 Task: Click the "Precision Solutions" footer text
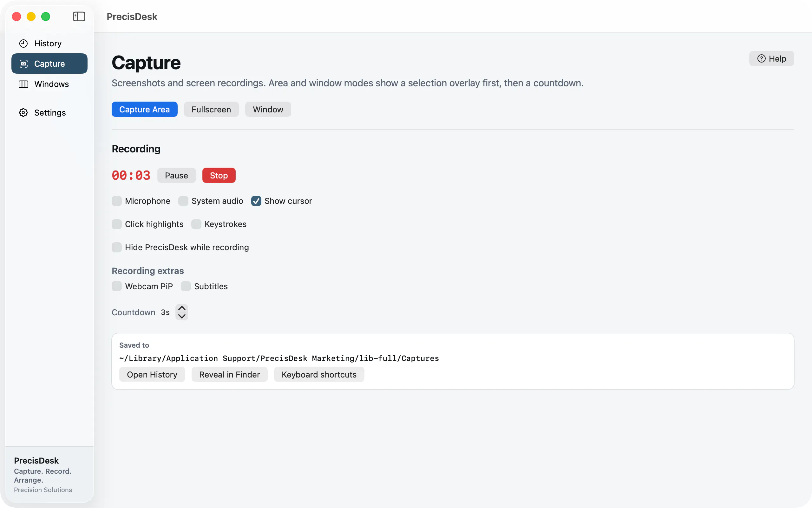43,490
